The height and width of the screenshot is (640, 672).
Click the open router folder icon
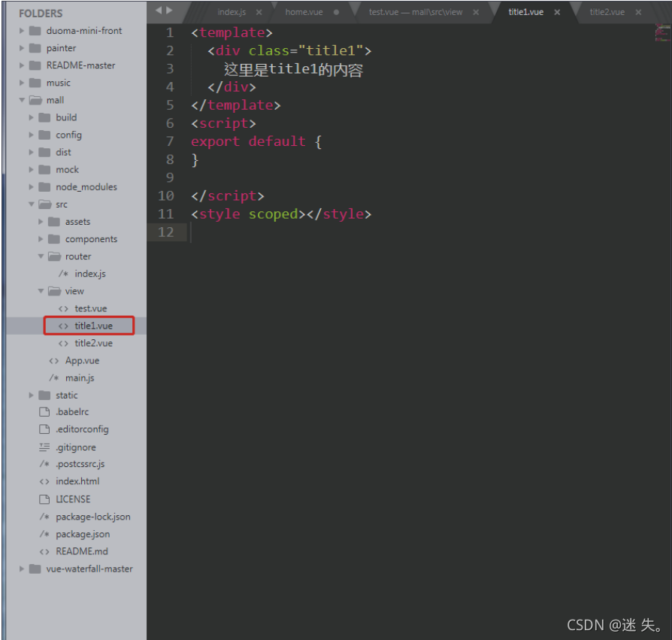click(54, 256)
